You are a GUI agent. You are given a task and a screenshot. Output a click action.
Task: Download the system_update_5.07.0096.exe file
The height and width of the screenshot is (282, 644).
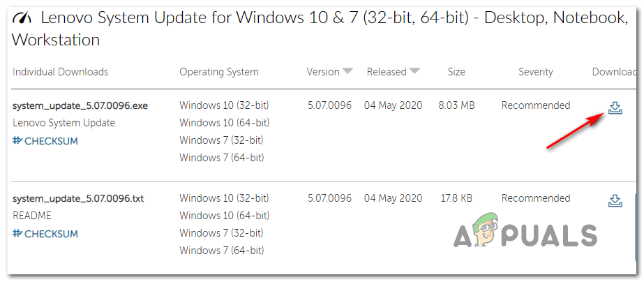point(615,107)
